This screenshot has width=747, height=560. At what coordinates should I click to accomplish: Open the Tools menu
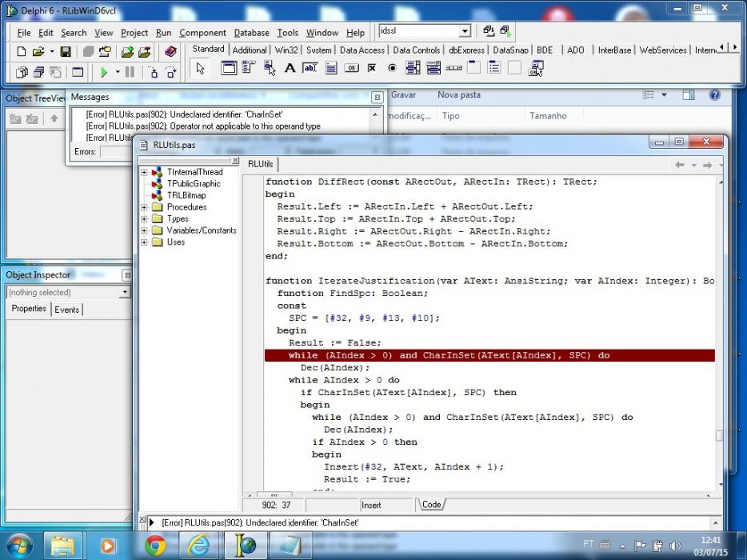(x=288, y=33)
